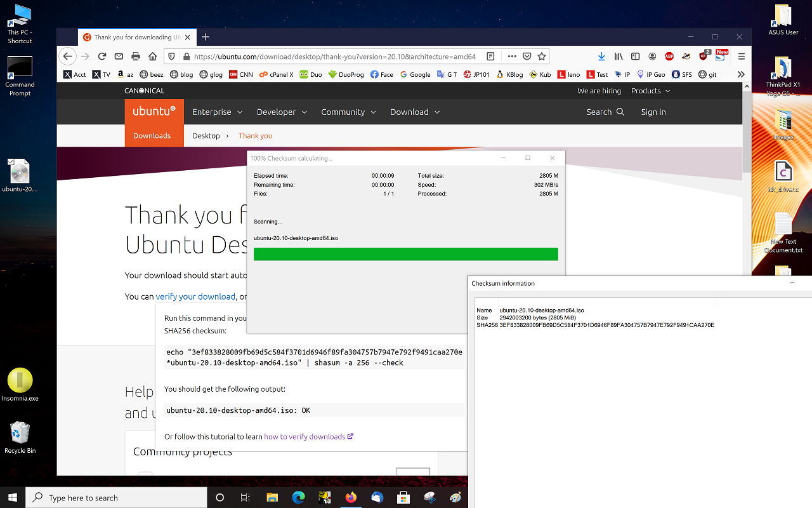Open the Library bookshelf icon
The height and width of the screenshot is (508, 812).
619,57
